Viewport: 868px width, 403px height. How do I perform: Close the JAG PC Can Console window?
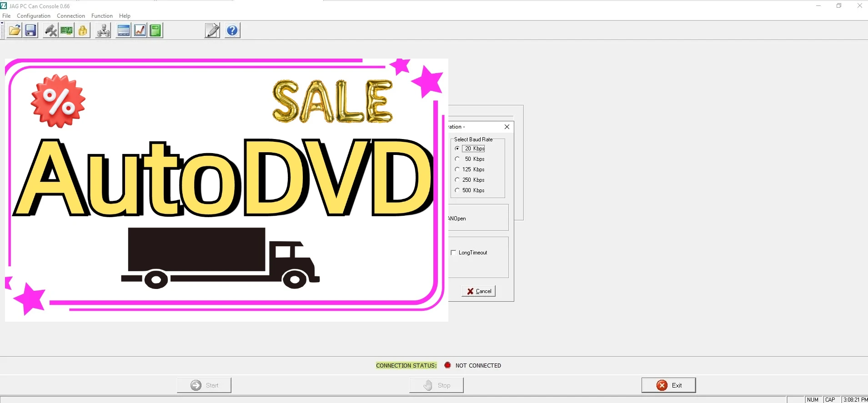(x=859, y=6)
